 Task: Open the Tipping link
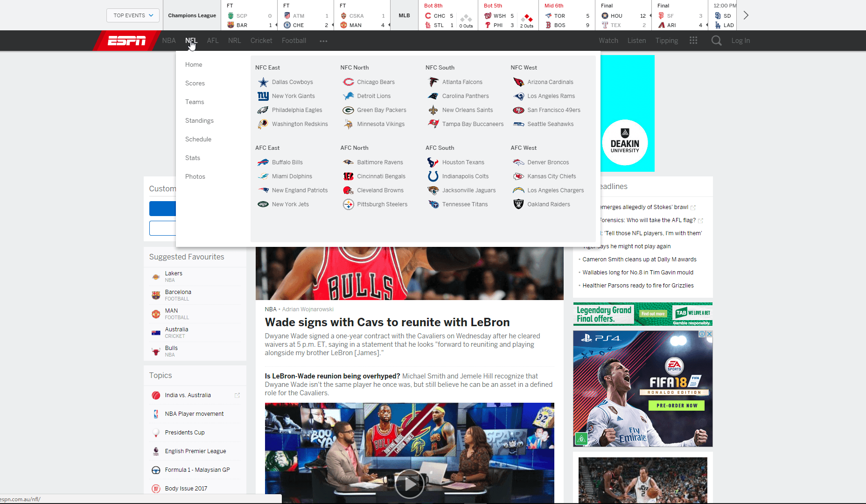[667, 41]
